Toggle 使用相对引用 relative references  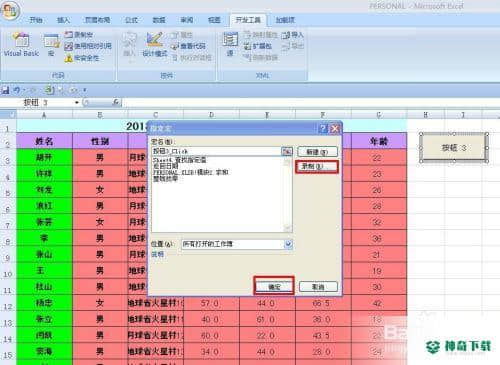(x=88, y=46)
